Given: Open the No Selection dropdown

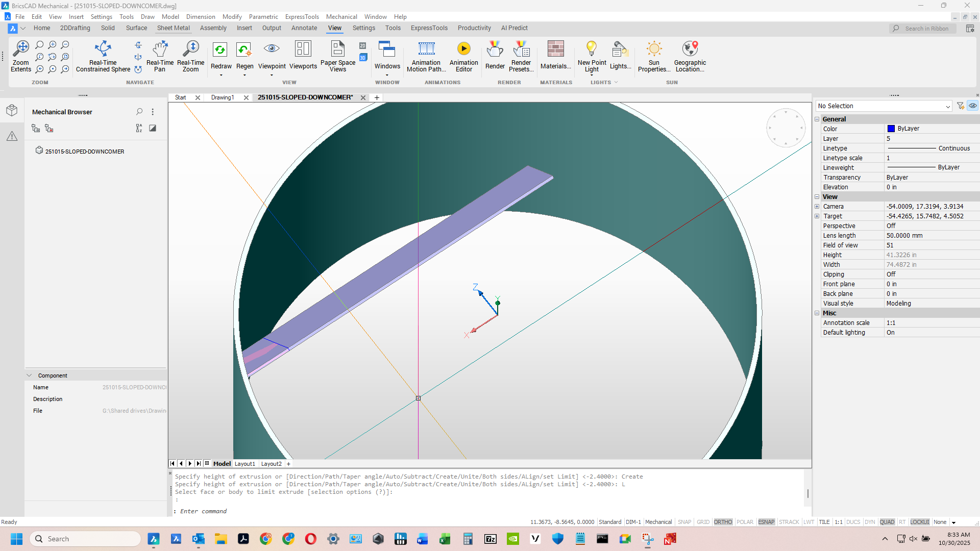Looking at the screenshot, I should coord(947,106).
